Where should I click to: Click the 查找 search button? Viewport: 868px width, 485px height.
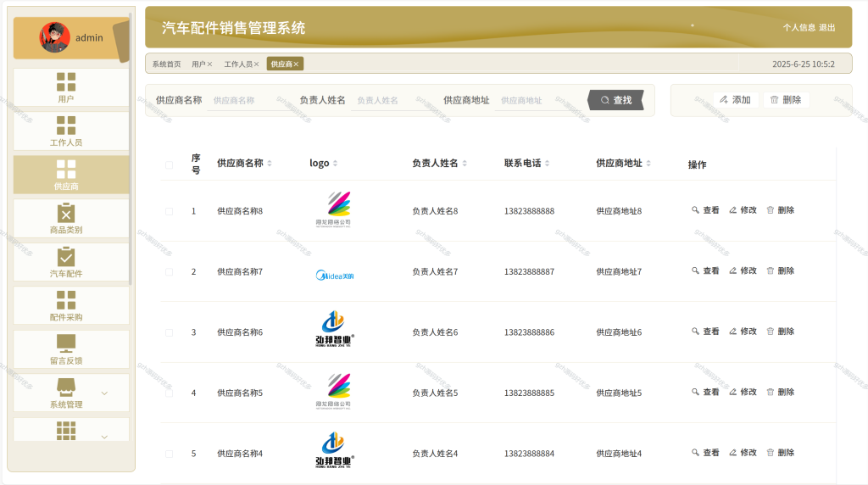(616, 100)
